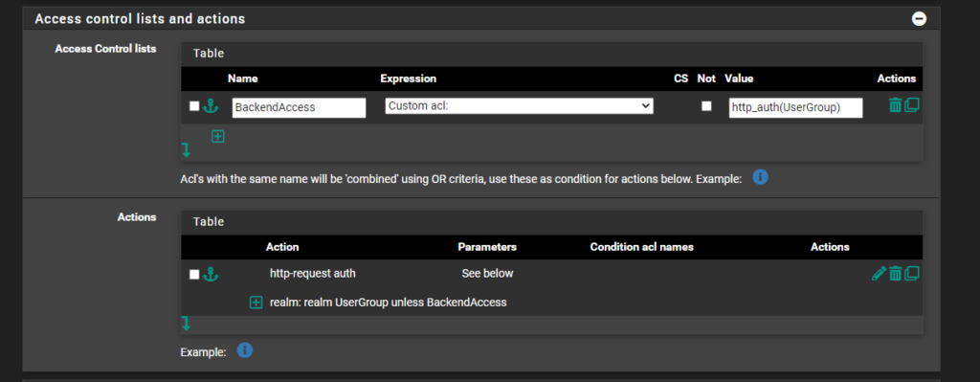The height and width of the screenshot is (382, 980).
Task: Select the BackendAccess ACL row checkbox
Action: [x=194, y=106]
